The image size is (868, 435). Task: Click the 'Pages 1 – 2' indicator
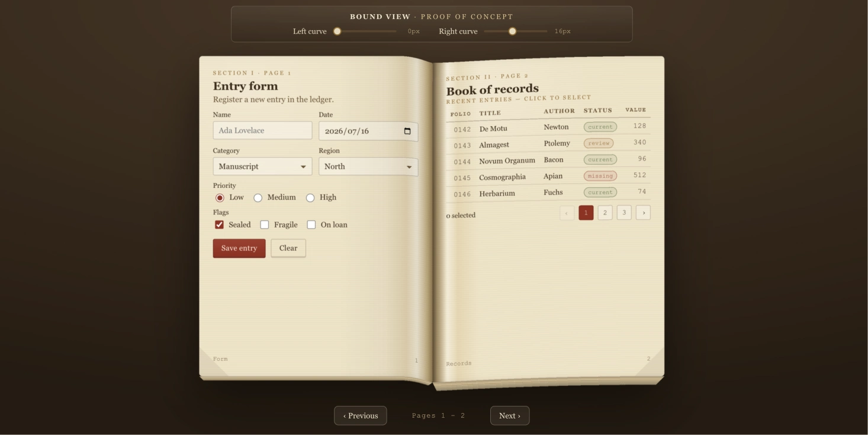(438, 415)
